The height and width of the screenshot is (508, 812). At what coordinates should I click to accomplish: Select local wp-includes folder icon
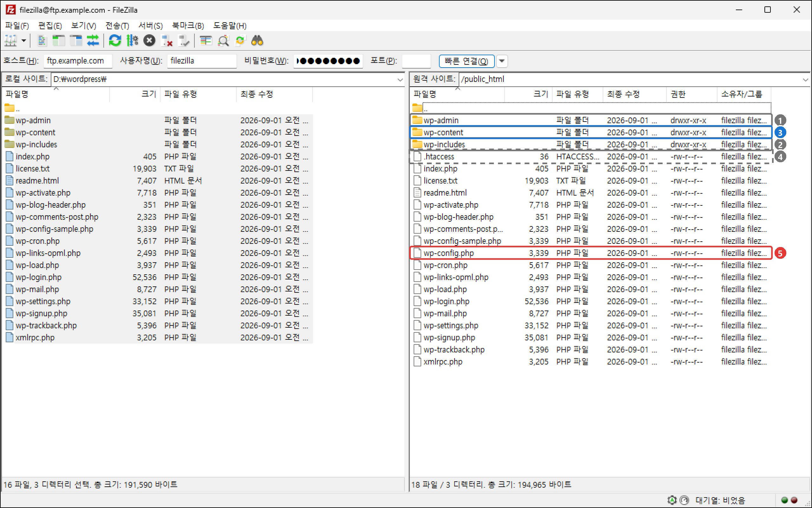[10, 144]
